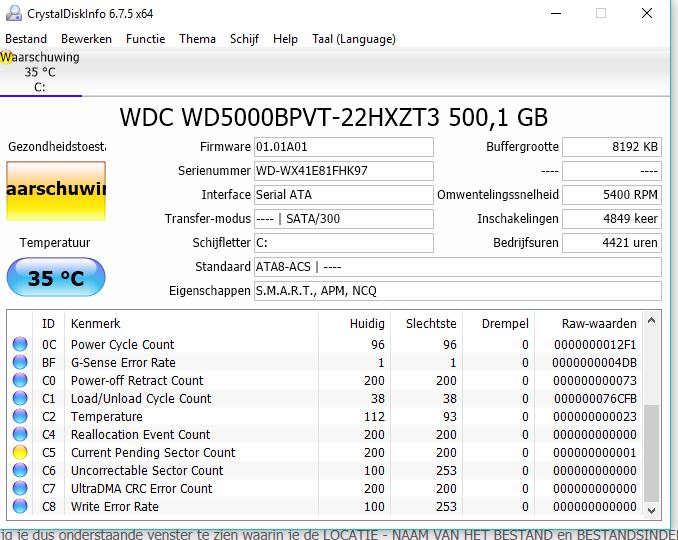Click raw value 000000000001 of pending sectors

[x=595, y=453]
